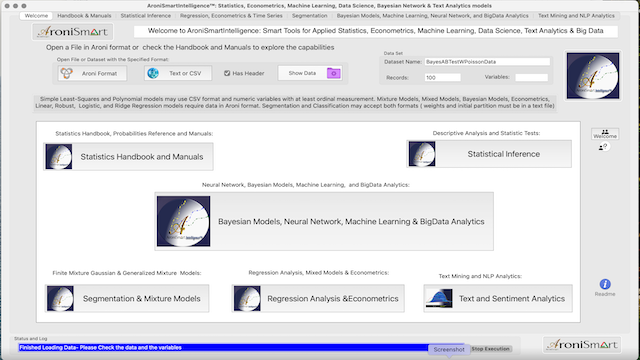Click the 'Finished Loading Data' status message

pyautogui.click(x=100, y=348)
